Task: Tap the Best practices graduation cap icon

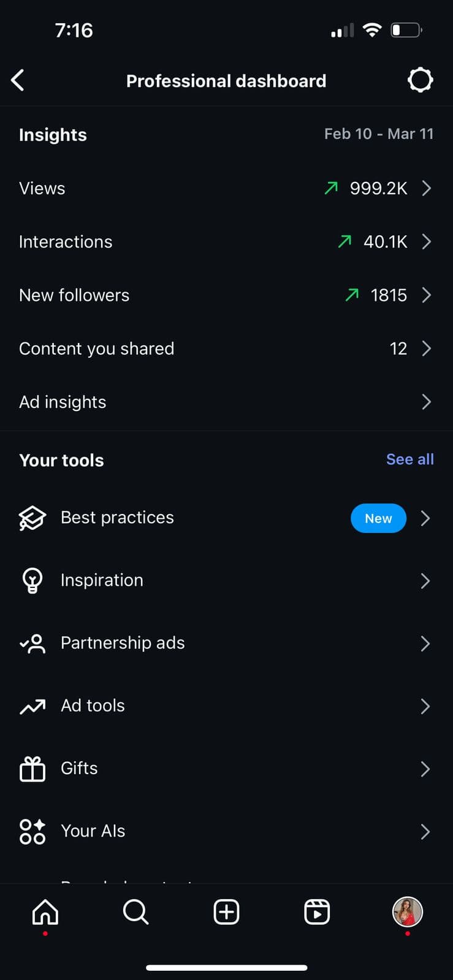Action: (x=32, y=518)
